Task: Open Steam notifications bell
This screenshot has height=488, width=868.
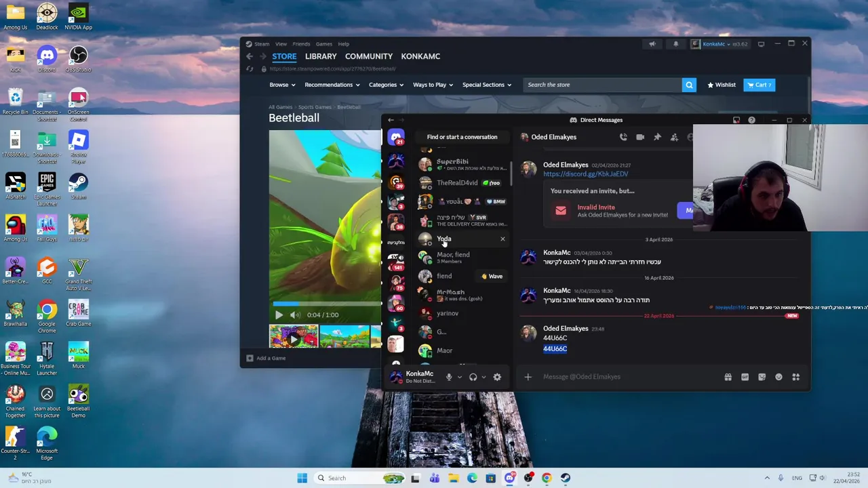Action: pyautogui.click(x=675, y=44)
